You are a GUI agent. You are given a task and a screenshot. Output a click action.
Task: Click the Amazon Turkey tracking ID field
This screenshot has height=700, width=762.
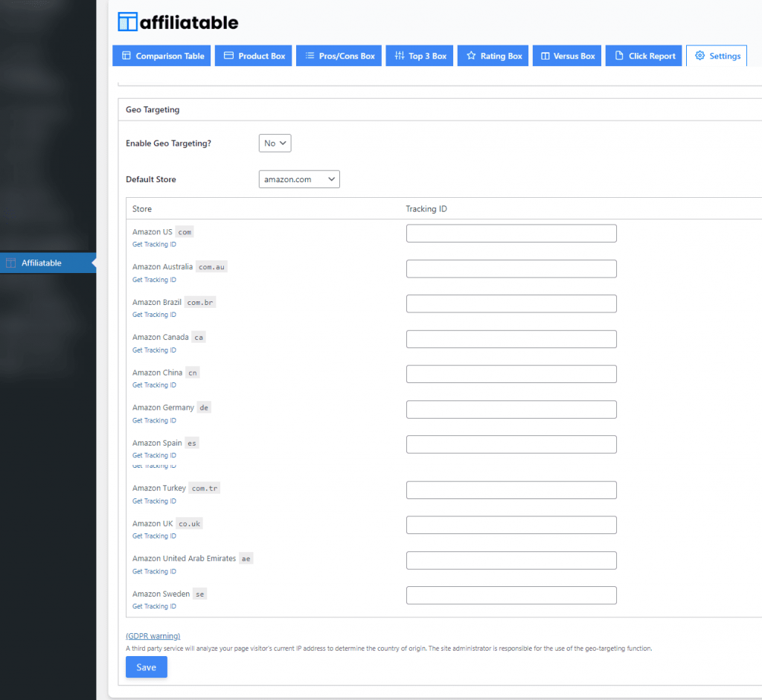pyautogui.click(x=511, y=490)
